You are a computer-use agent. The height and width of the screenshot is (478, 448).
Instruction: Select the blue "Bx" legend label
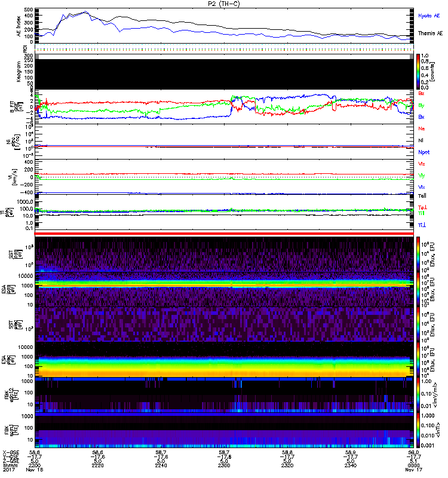(421, 117)
